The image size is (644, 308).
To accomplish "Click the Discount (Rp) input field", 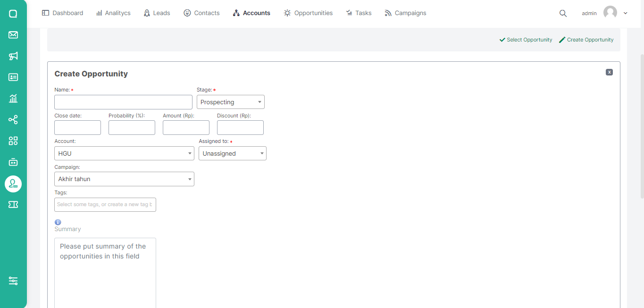I will [x=240, y=128].
